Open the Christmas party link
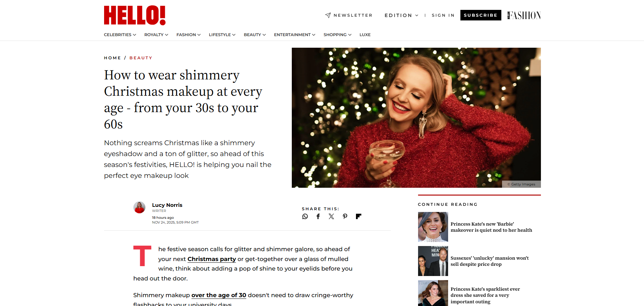Image resolution: width=644 pixels, height=306 pixels. [212, 259]
